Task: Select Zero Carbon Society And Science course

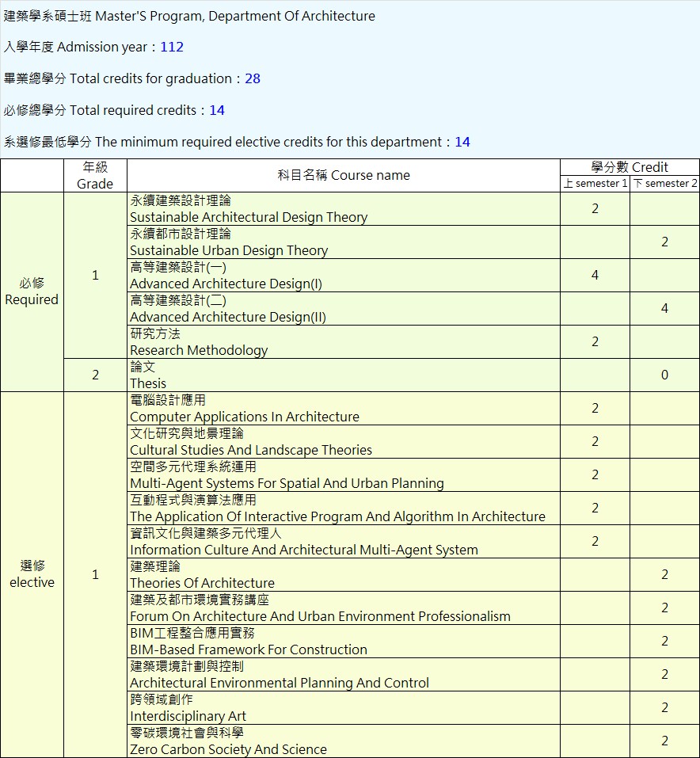Action: (344, 741)
